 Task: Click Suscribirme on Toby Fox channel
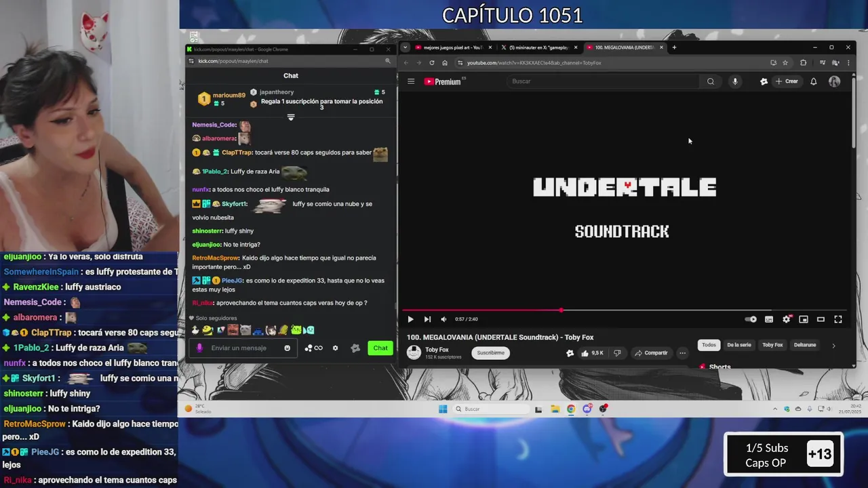tap(490, 352)
